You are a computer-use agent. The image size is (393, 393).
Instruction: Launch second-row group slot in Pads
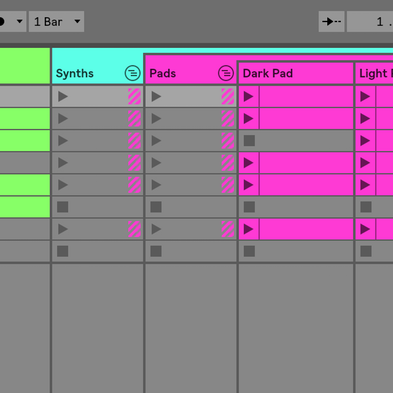tap(156, 119)
